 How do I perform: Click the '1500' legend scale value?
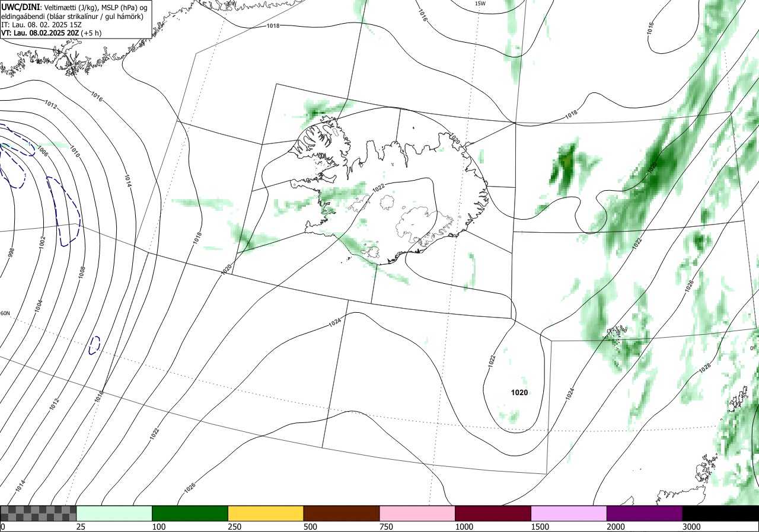[540, 527]
